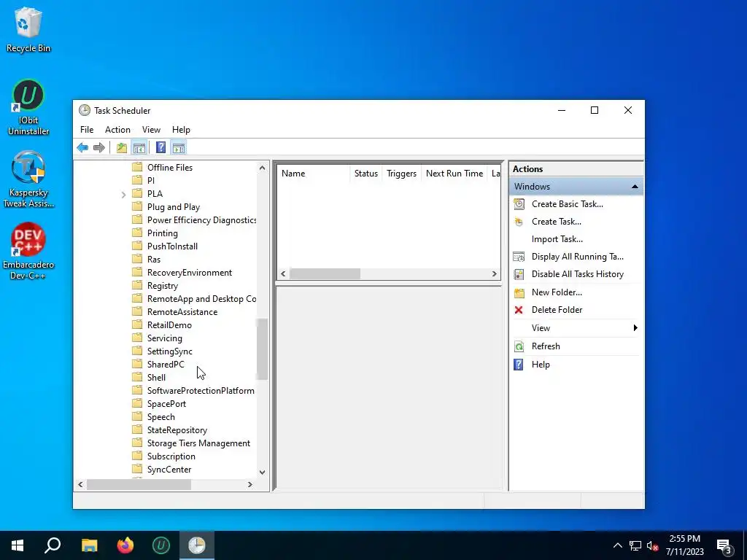747x560 pixels.
Task: Open File Explorer from the taskbar
Action: (x=89, y=545)
